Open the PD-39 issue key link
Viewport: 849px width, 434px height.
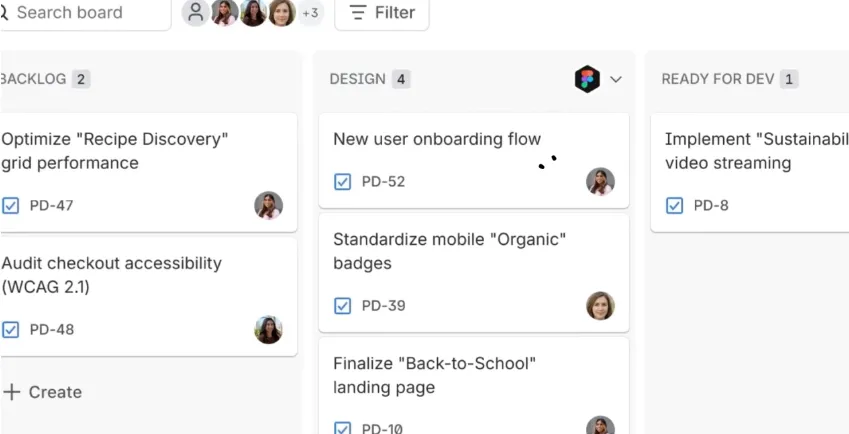pyautogui.click(x=383, y=305)
